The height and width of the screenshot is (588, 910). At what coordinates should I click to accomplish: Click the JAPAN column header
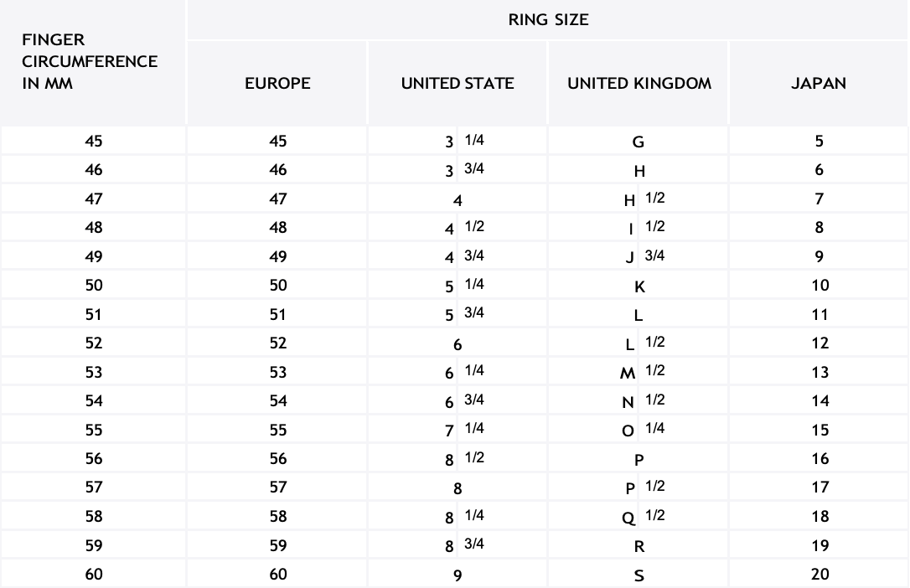(819, 83)
